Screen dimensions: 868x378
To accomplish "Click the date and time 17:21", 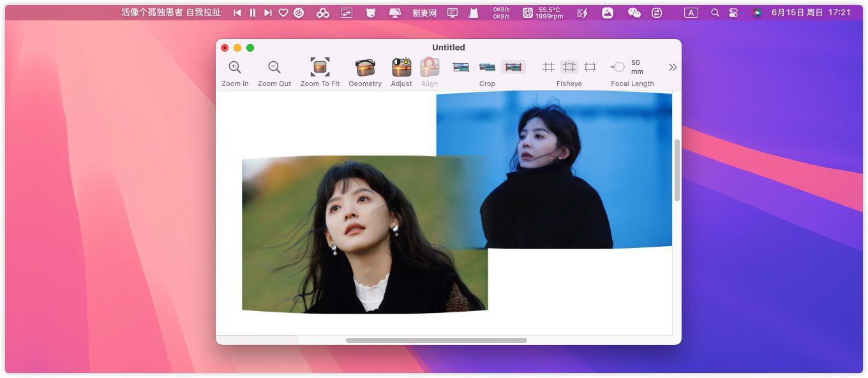I will point(811,13).
